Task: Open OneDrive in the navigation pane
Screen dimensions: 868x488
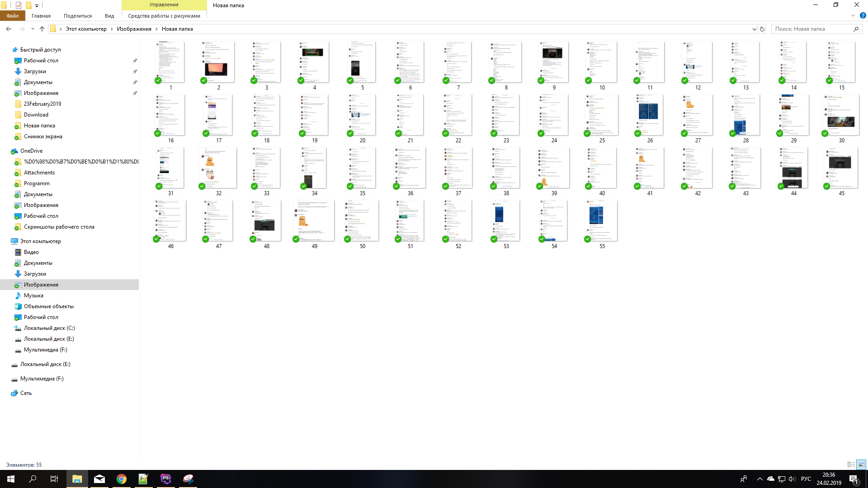Action: click(31, 151)
